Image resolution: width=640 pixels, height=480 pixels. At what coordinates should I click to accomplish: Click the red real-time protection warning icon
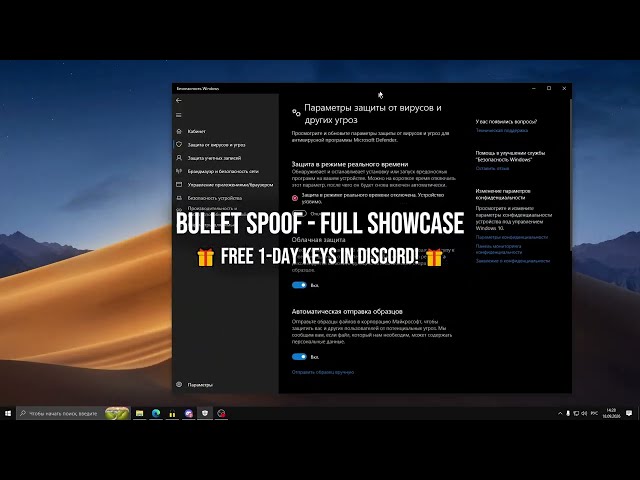tap(295, 198)
